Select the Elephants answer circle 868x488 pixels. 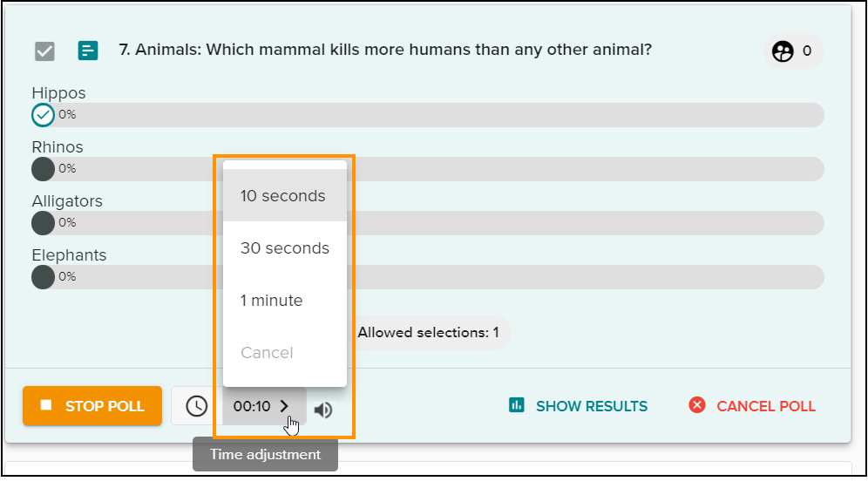pyautogui.click(x=43, y=277)
